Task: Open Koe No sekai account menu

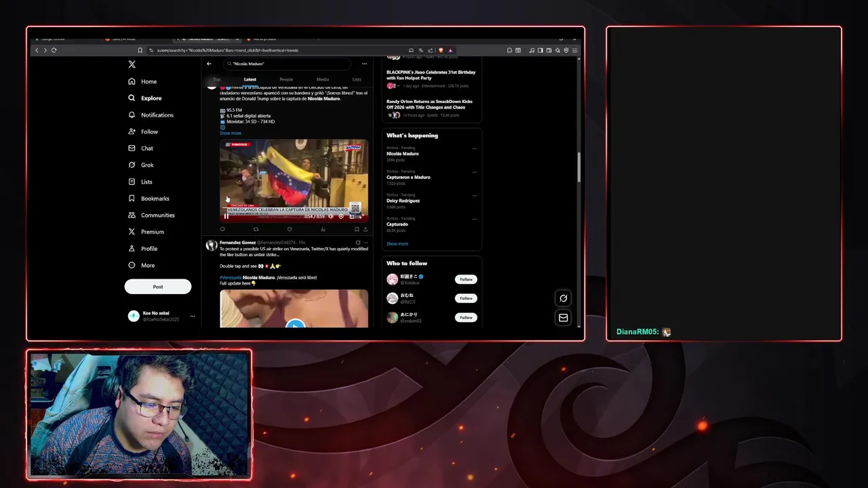Action: pos(161,316)
